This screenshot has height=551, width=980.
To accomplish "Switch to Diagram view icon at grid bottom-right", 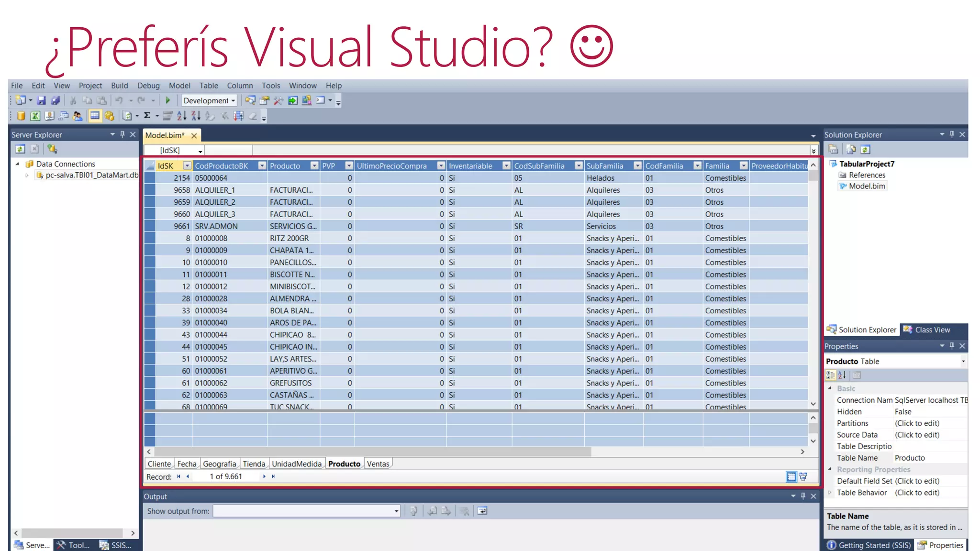I will 803,477.
